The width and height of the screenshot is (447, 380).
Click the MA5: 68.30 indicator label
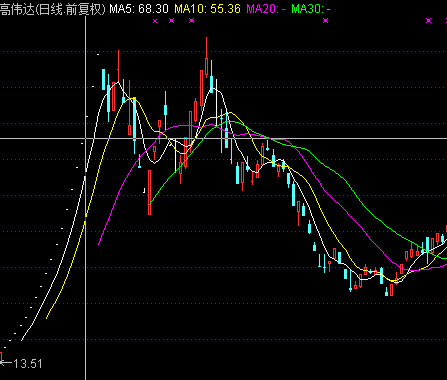139,9
